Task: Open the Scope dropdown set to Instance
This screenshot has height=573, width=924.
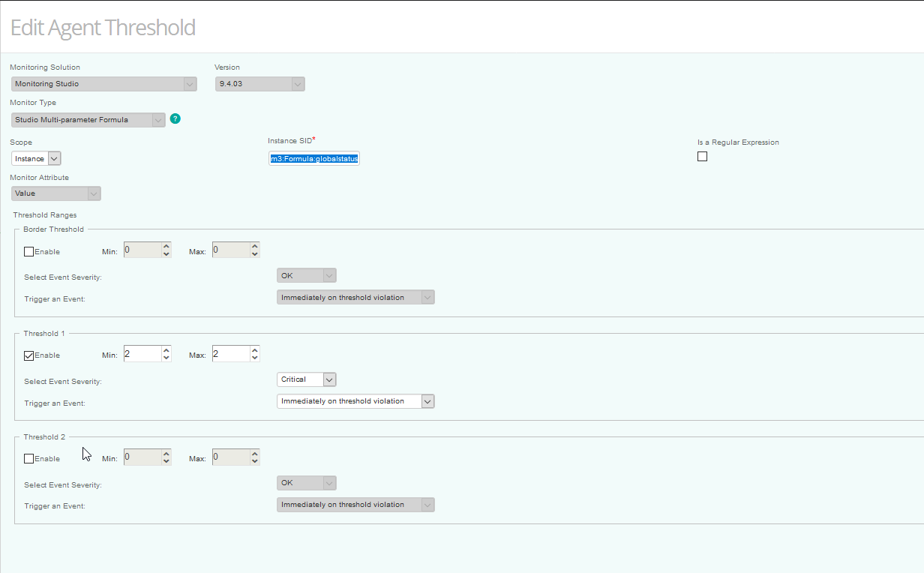Action: click(x=36, y=158)
